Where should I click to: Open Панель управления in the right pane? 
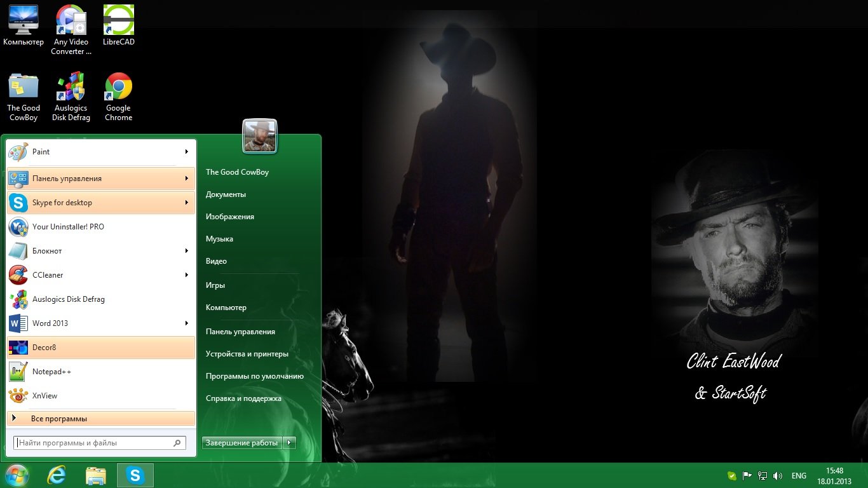240,332
